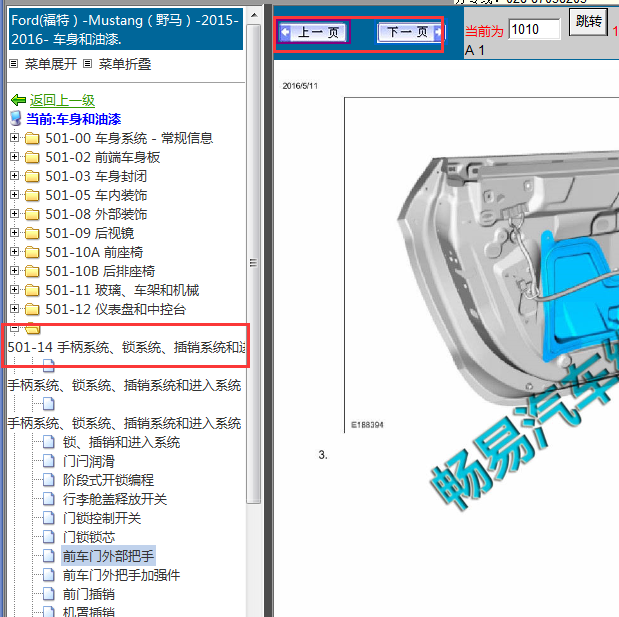
Task: Open the 门锁锁芯 document
Action: click(x=89, y=537)
